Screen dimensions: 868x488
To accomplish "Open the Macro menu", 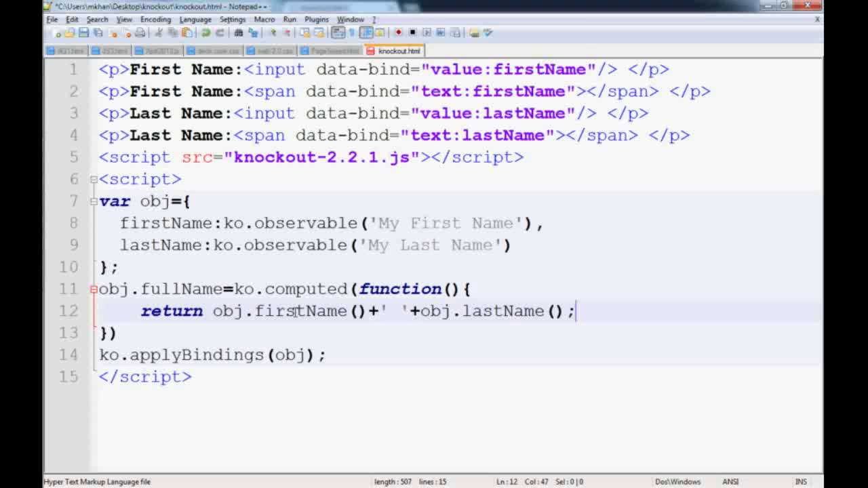I will tap(264, 20).
